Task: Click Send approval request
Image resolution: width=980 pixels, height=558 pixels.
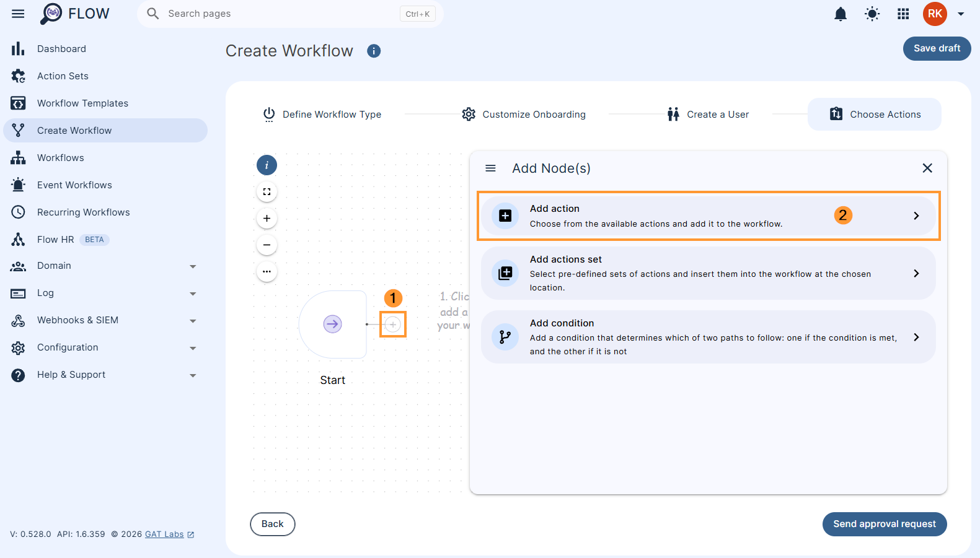Action: pos(885,524)
